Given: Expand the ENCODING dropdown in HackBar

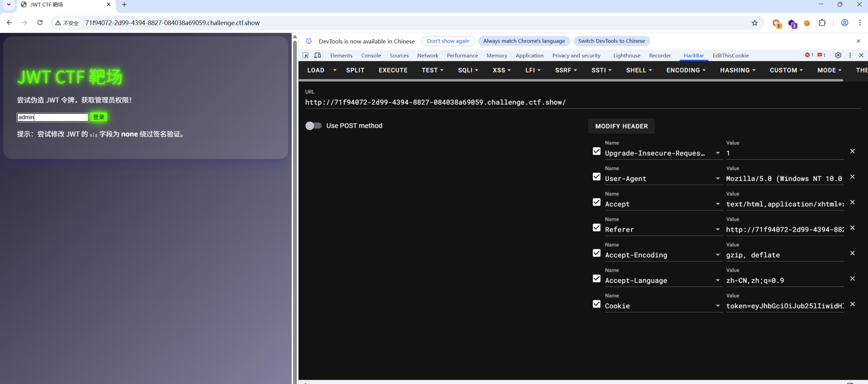Looking at the screenshot, I should coord(686,70).
